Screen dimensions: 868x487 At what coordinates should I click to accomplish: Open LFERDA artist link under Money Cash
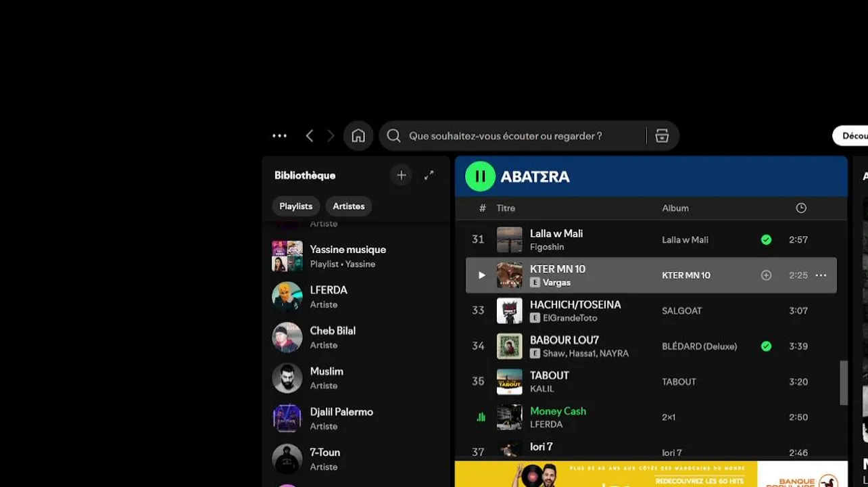pyautogui.click(x=546, y=425)
